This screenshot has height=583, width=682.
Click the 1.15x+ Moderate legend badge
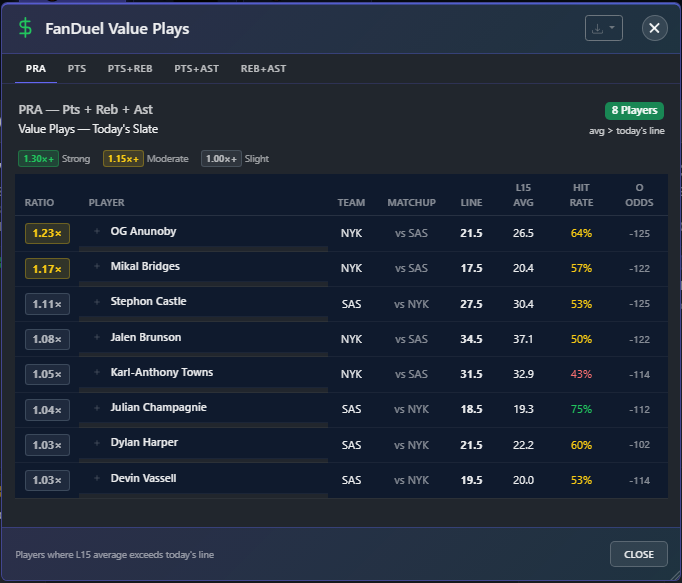coord(123,159)
